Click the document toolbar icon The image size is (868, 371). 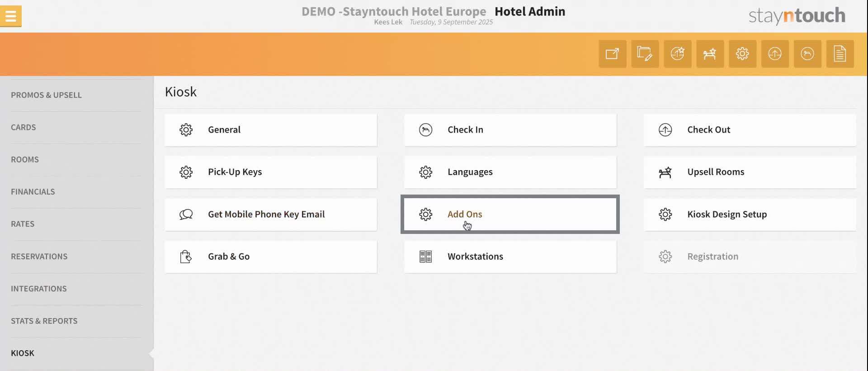pyautogui.click(x=840, y=54)
